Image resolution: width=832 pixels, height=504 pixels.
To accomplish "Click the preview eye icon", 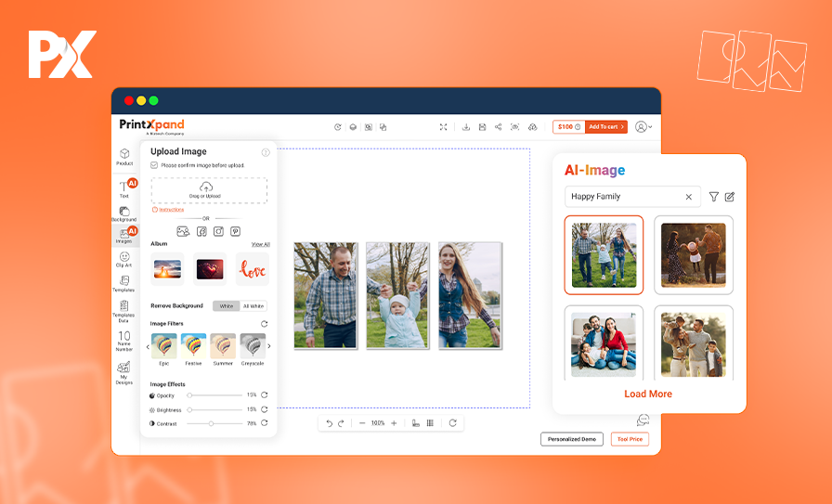I will [x=514, y=127].
